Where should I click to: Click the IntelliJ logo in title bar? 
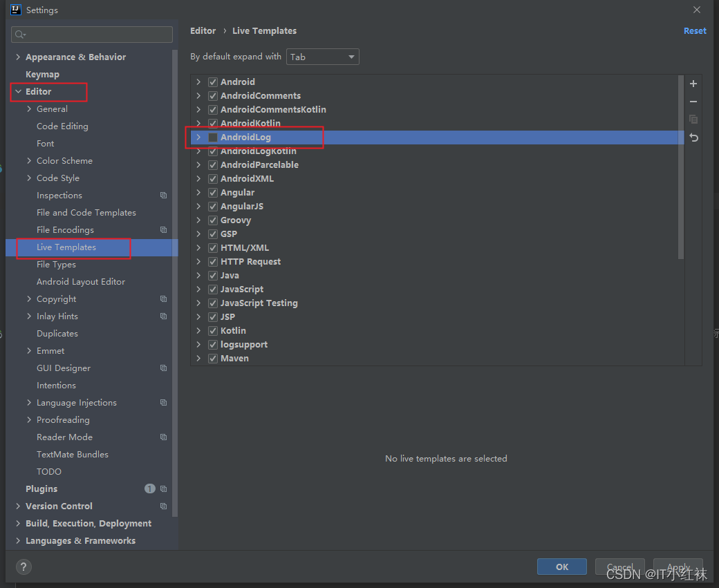pos(16,10)
